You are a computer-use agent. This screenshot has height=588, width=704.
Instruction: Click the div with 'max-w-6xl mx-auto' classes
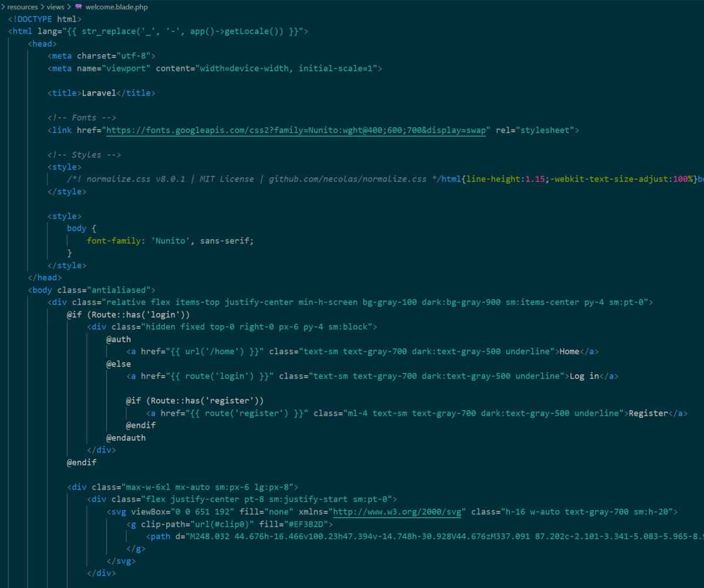tap(183, 487)
